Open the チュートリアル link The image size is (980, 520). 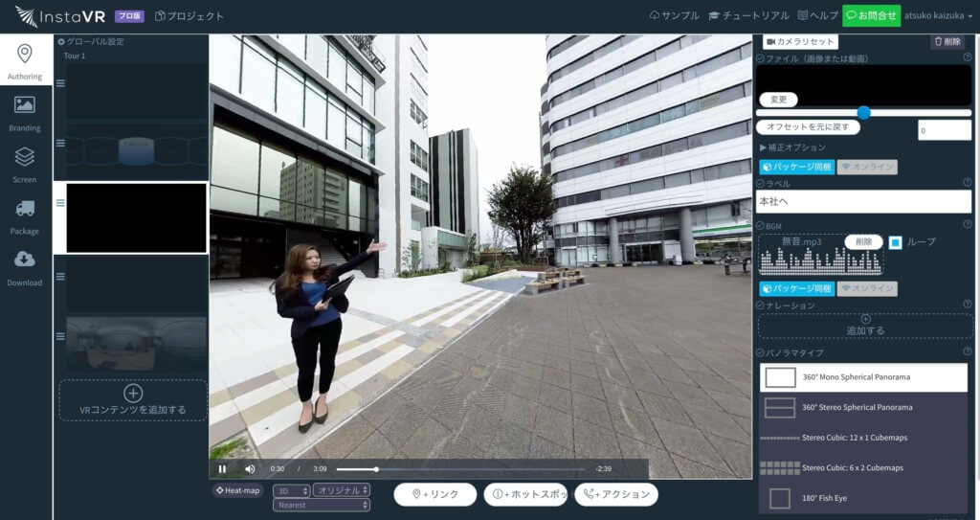pos(748,15)
